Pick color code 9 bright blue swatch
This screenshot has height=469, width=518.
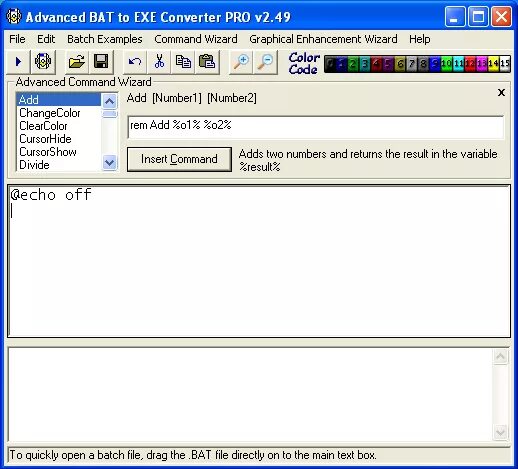click(434, 63)
